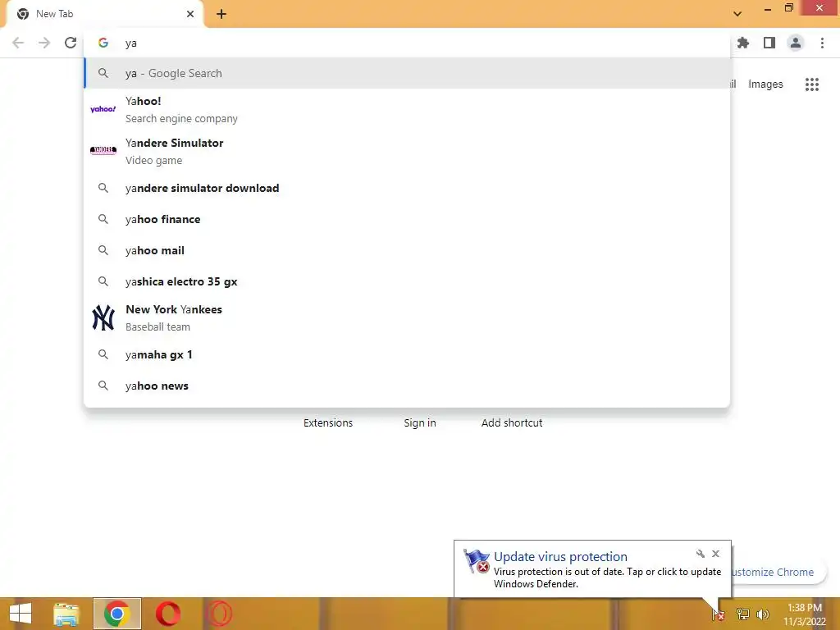Click the Yankees logo icon in suggestions
This screenshot has height=630, width=840.
(103, 317)
